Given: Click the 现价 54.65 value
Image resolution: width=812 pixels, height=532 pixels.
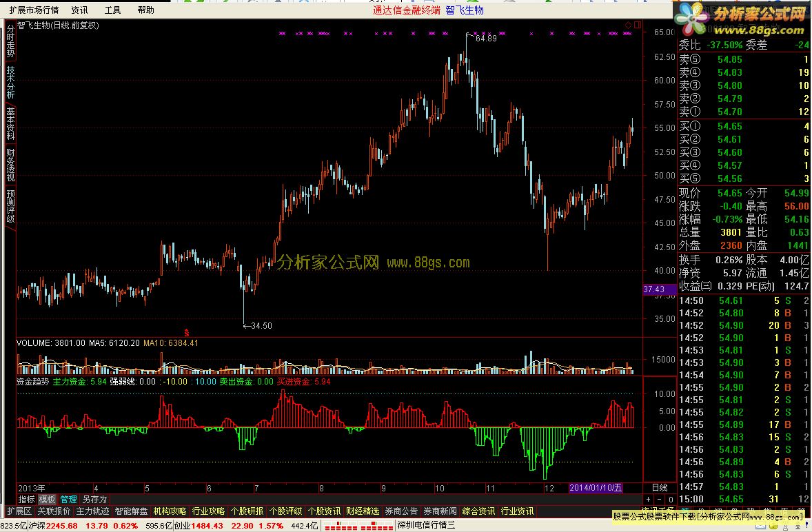Looking at the screenshot, I should point(730,193).
